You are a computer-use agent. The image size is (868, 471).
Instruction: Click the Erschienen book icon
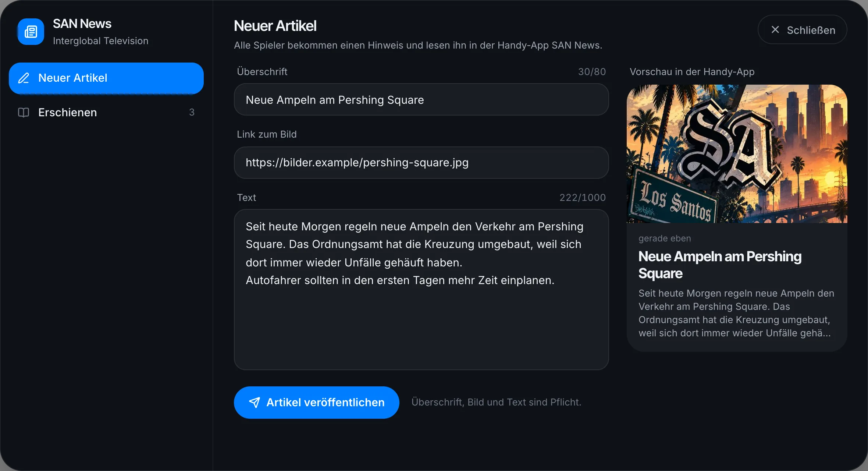[x=24, y=113]
